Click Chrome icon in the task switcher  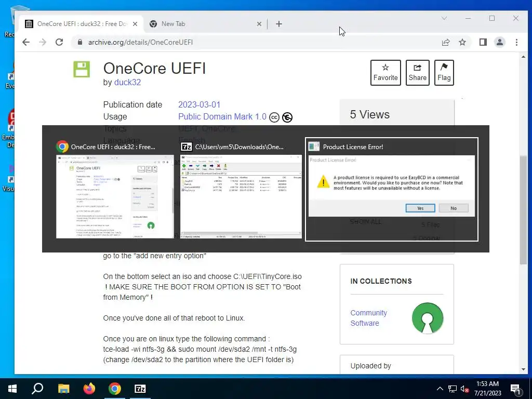62,147
